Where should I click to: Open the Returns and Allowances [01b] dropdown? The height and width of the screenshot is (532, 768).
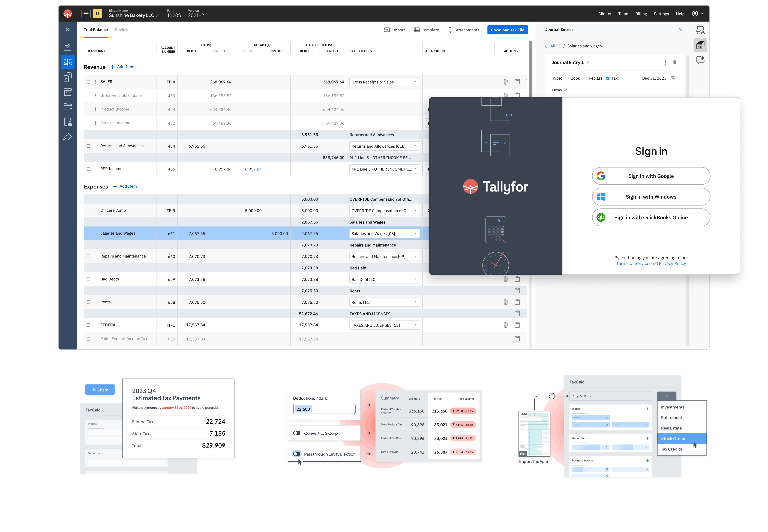pos(384,146)
